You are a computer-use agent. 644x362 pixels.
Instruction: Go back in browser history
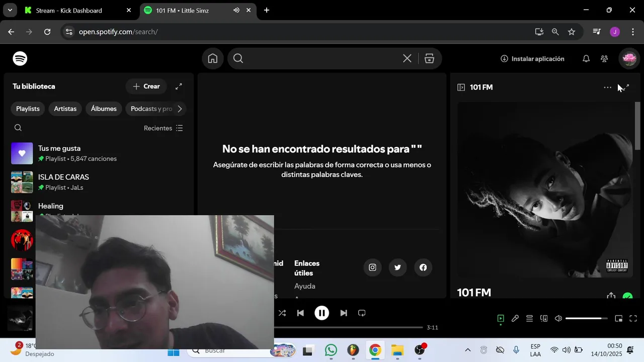pos(11,32)
